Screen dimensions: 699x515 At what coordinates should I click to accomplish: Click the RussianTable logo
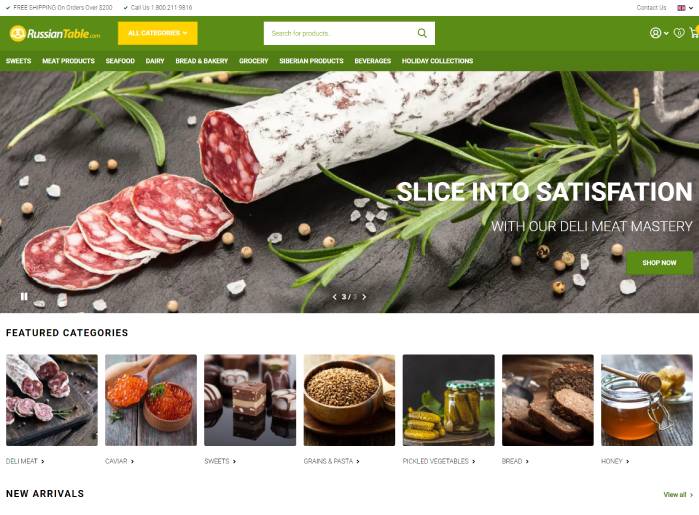[x=55, y=33]
